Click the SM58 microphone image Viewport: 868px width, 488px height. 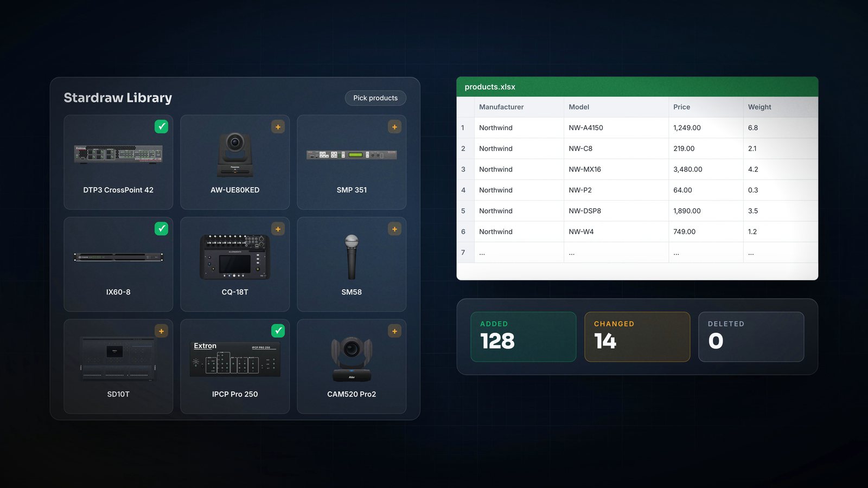pos(352,257)
